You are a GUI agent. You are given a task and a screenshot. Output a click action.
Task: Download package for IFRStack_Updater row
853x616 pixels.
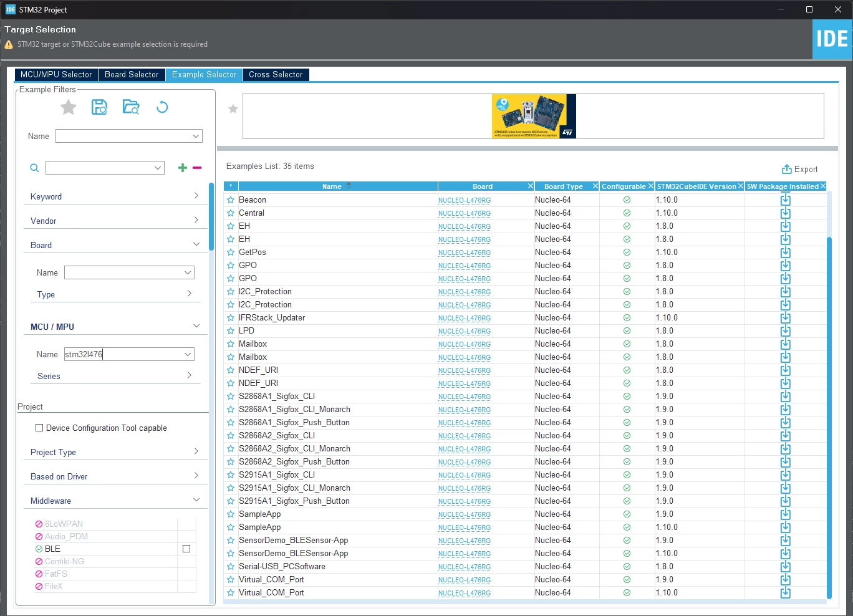[x=786, y=318]
